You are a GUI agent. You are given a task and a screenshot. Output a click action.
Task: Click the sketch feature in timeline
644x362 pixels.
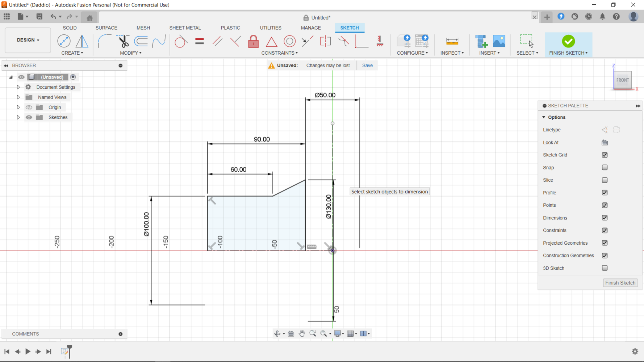pyautogui.click(x=65, y=352)
